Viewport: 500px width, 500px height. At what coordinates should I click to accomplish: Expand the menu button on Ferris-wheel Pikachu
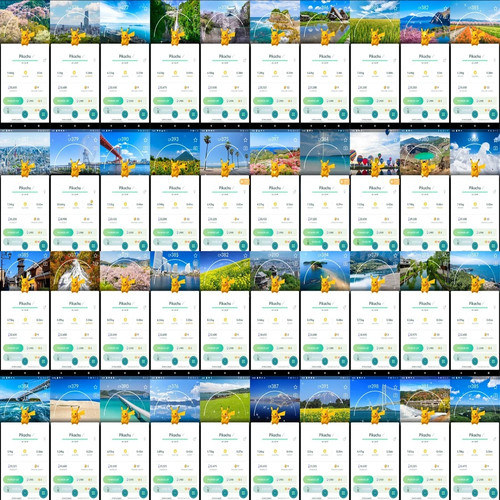click(x=93, y=246)
